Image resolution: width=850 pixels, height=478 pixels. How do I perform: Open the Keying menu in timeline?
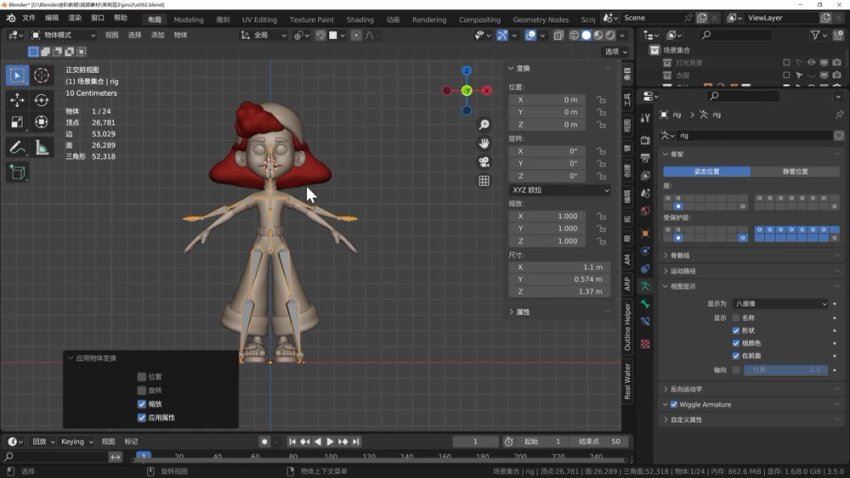[76, 442]
